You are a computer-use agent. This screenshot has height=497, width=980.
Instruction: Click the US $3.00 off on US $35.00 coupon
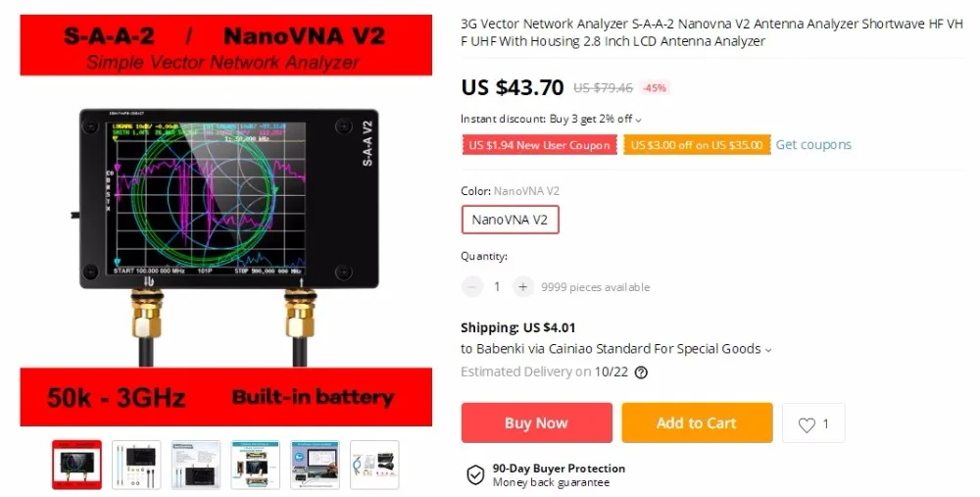click(x=697, y=145)
